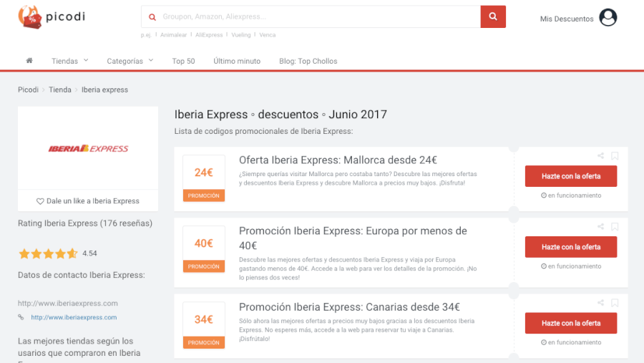The width and height of the screenshot is (644, 363).
Task: Focus the Groupon, Amazon, Aliexpress search field
Action: [311, 17]
